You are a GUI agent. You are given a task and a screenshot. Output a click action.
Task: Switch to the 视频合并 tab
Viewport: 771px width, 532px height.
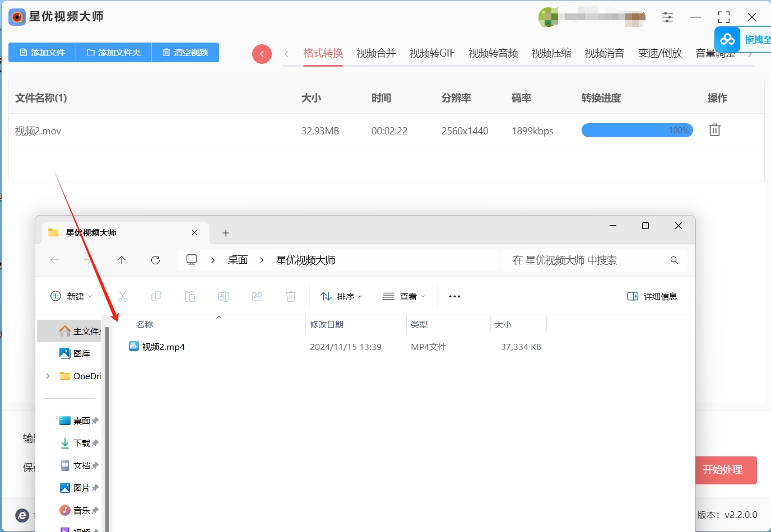(x=376, y=53)
